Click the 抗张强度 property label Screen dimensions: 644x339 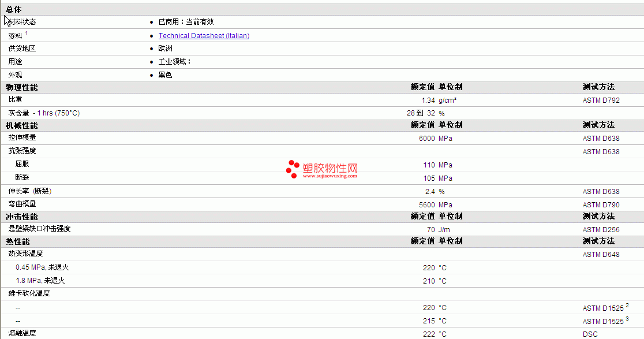point(22,151)
